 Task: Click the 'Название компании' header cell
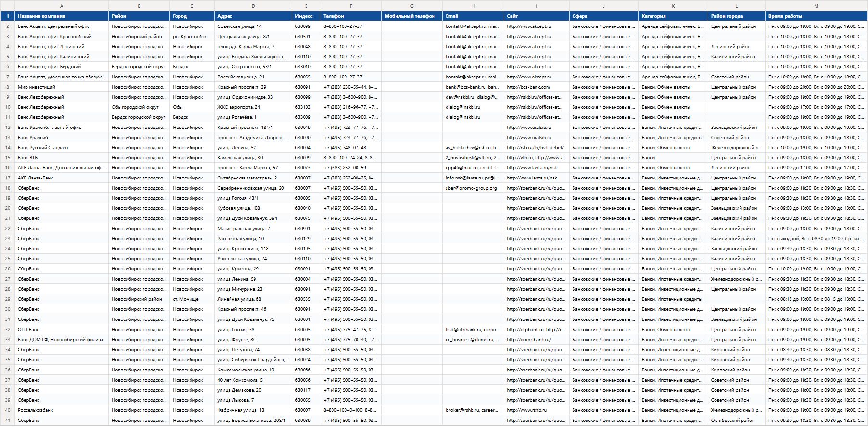(62, 16)
